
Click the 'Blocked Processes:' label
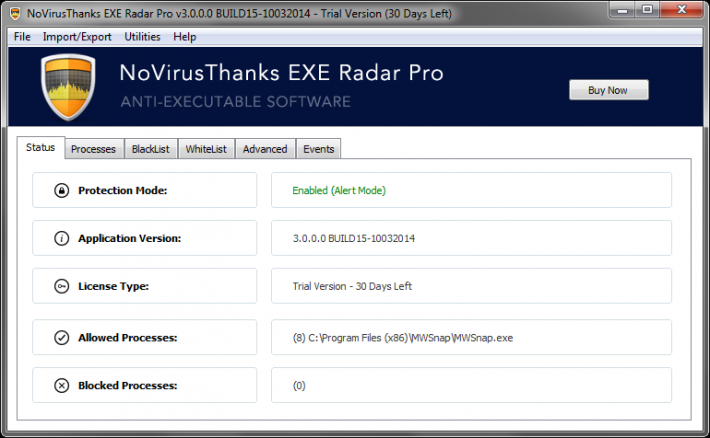tap(128, 385)
